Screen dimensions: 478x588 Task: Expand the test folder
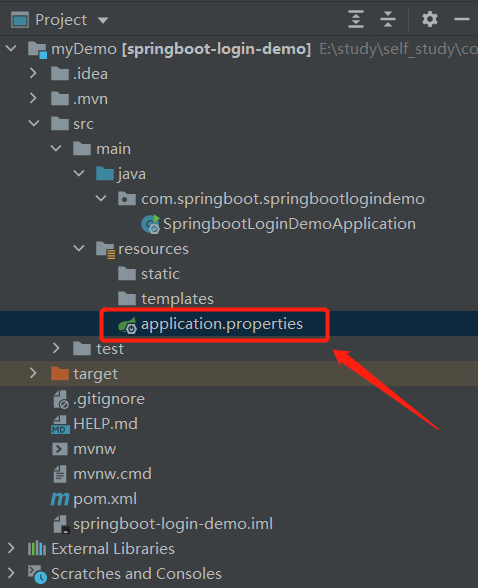[x=56, y=348]
